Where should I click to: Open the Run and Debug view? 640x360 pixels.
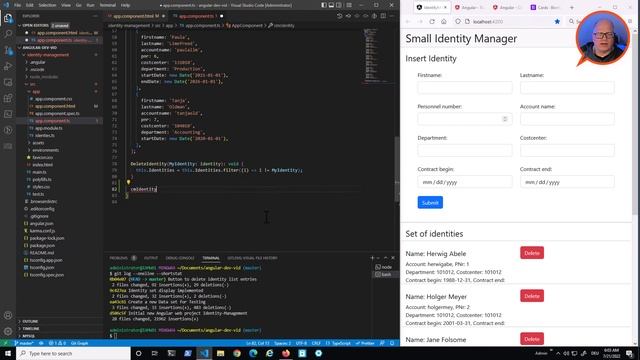click(x=8, y=66)
